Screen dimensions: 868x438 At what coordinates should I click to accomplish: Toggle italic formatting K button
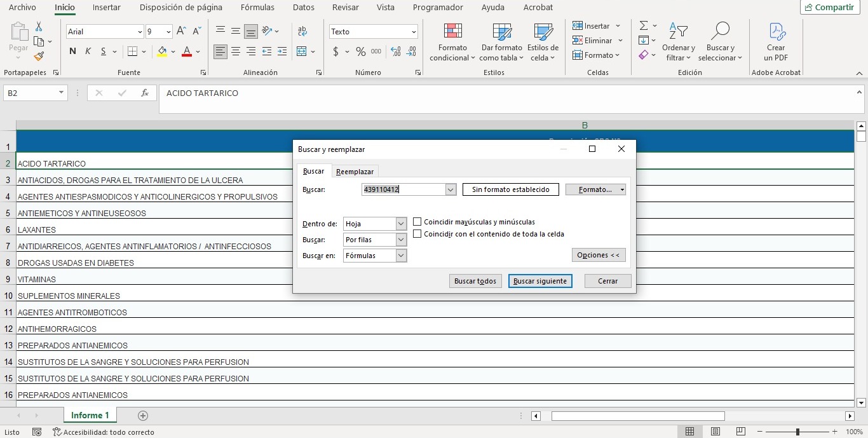88,51
